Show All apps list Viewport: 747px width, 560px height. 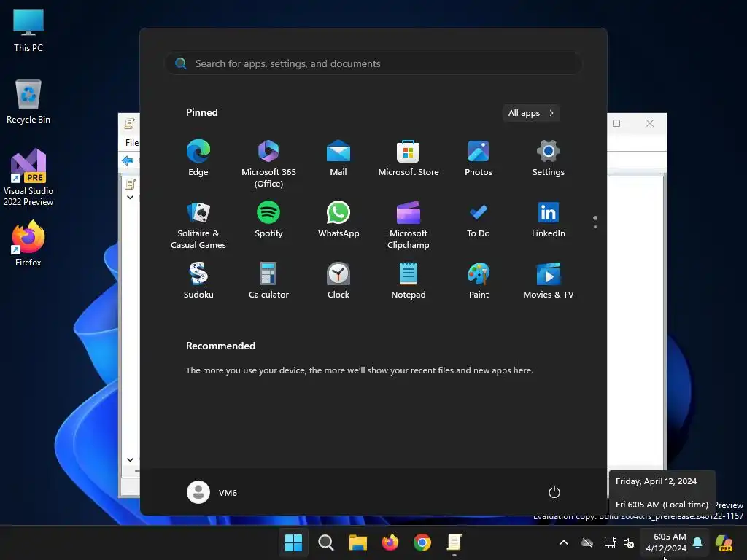click(531, 113)
